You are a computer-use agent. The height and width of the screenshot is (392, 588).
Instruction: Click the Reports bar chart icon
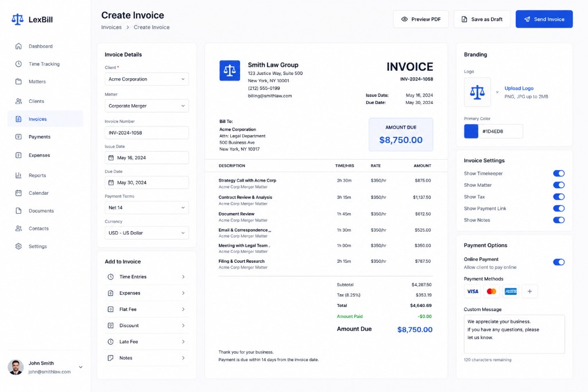click(18, 175)
